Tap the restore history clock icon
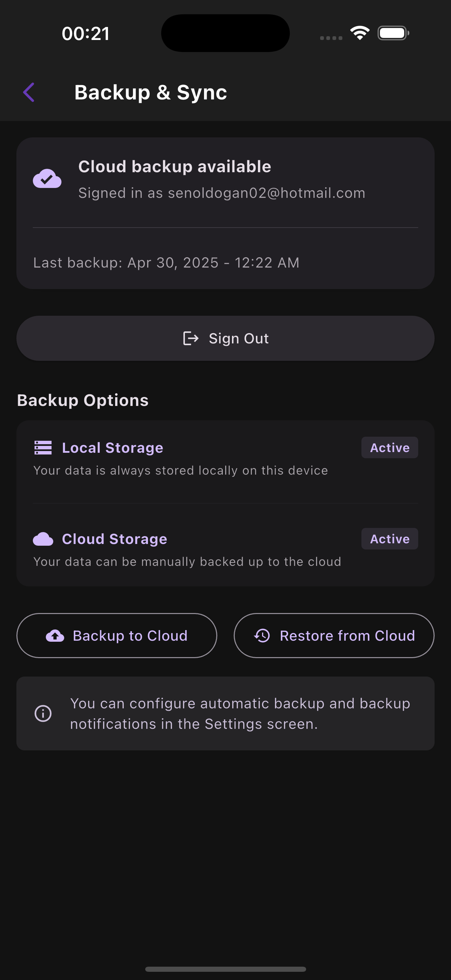This screenshot has height=980, width=451. coord(262,636)
